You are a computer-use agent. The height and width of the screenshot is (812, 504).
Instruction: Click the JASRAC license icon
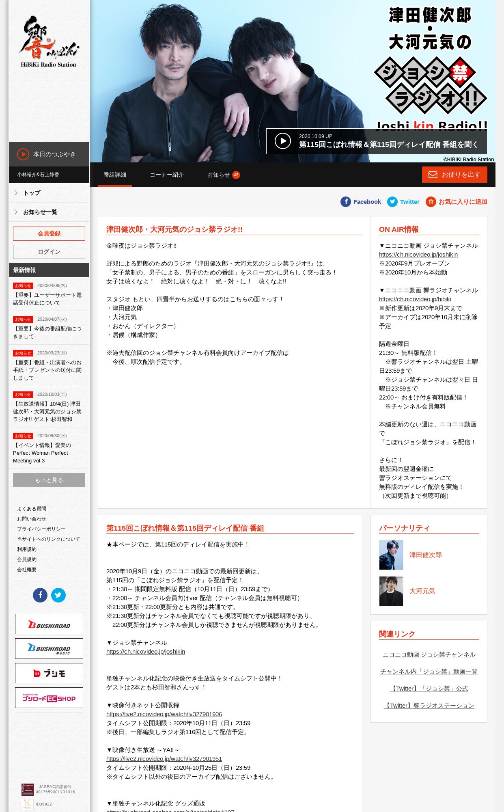point(28,790)
